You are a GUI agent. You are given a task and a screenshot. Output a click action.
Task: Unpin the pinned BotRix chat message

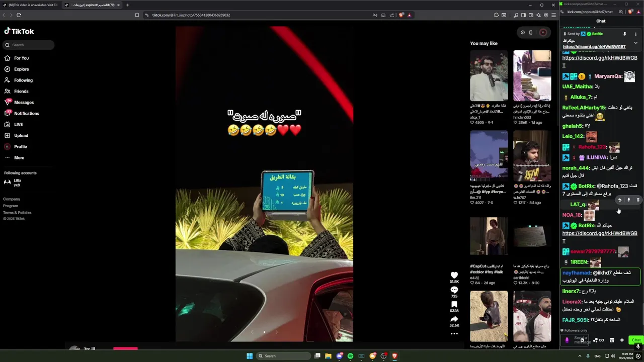click(x=624, y=34)
